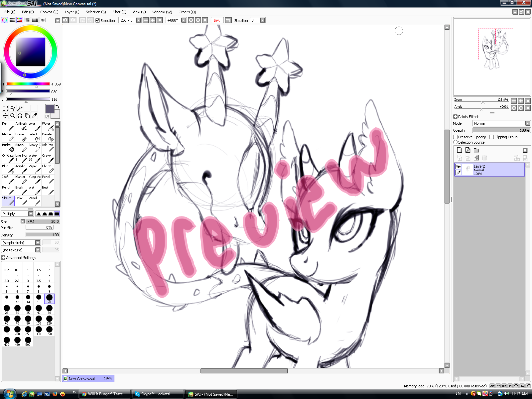Open the layer blending Mode dropdown
The image size is (532, 399).
(528, 123)
